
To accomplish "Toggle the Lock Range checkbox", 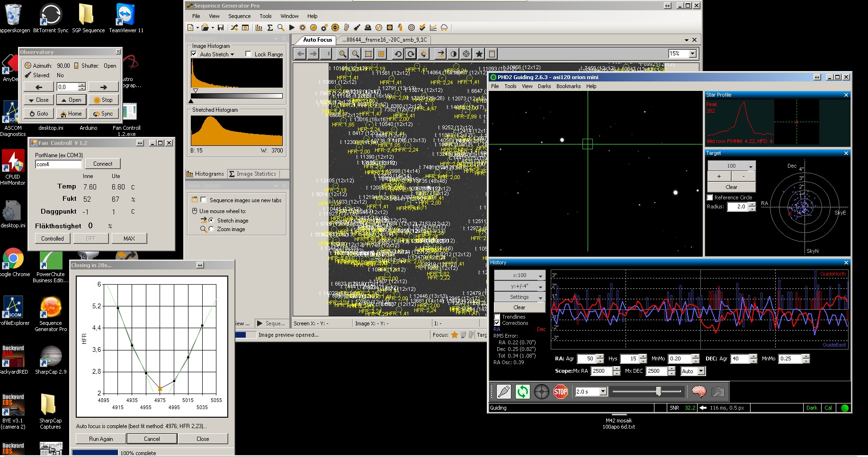I will [x=248, y=54].
